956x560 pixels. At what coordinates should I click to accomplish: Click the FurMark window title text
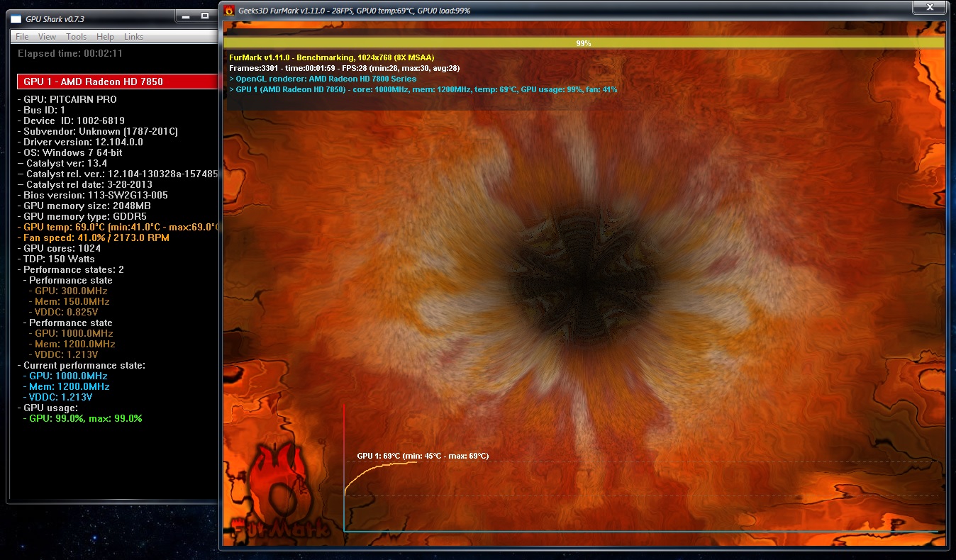point(354,11)
